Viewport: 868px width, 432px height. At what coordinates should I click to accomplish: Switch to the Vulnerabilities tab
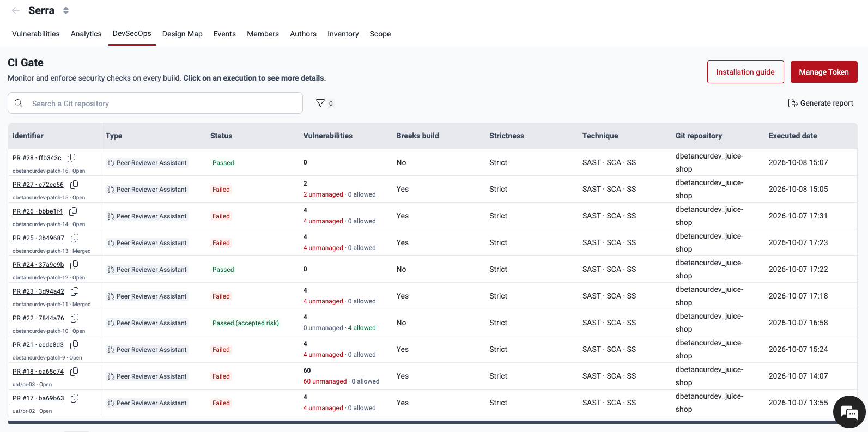point(36,34)
